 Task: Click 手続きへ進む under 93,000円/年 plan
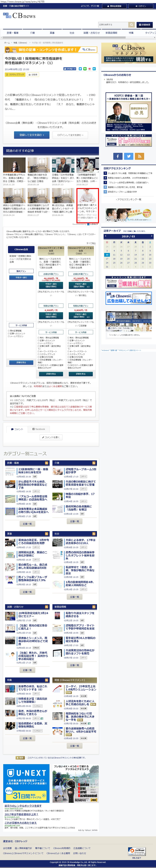[x=81, y=285]
